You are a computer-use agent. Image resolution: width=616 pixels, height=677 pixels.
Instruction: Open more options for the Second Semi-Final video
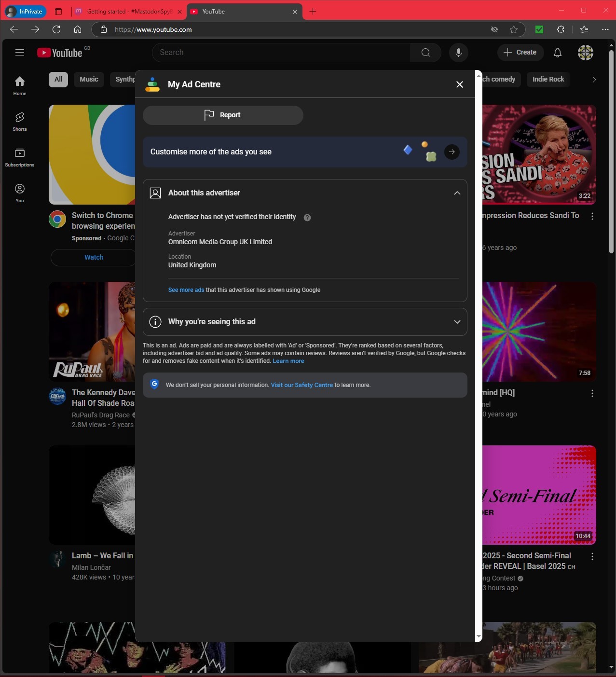(x=592, y=556)
